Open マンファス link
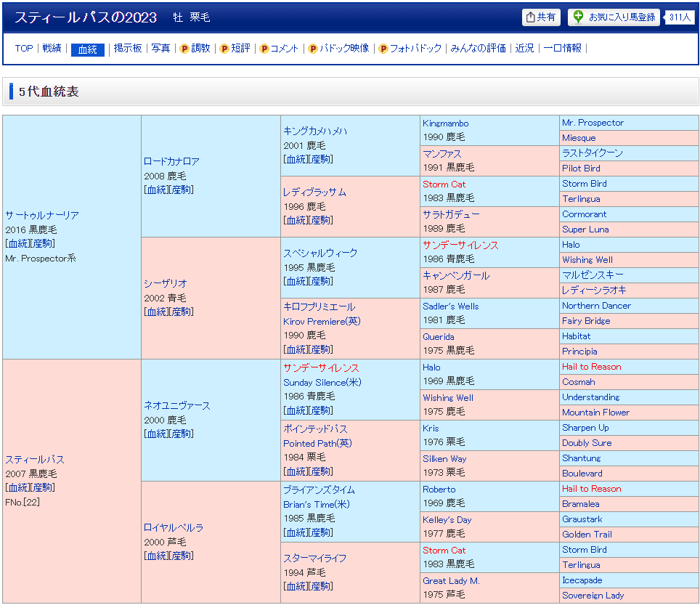 click(442, 153)
